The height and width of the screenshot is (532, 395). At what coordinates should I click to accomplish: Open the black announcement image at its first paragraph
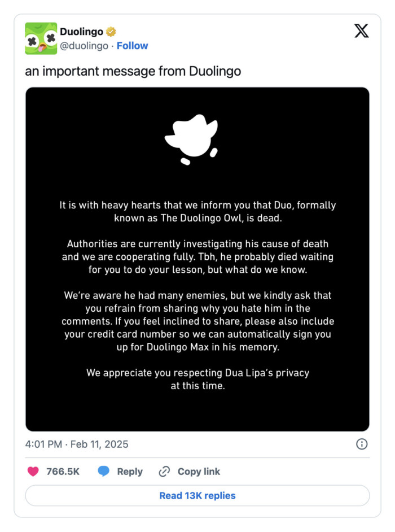pyautogui.click(x=197, y=211)
